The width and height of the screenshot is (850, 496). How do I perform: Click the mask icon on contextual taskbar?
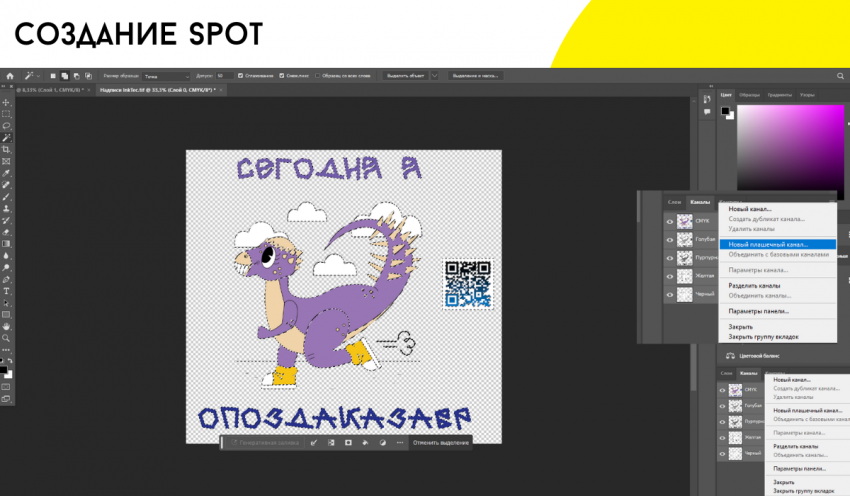click(x=348, y=443)
